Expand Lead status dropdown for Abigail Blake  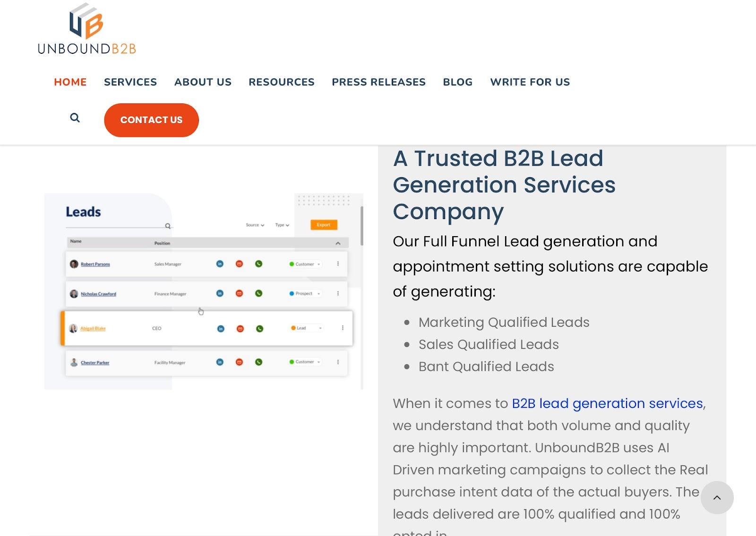coord(307,328)
